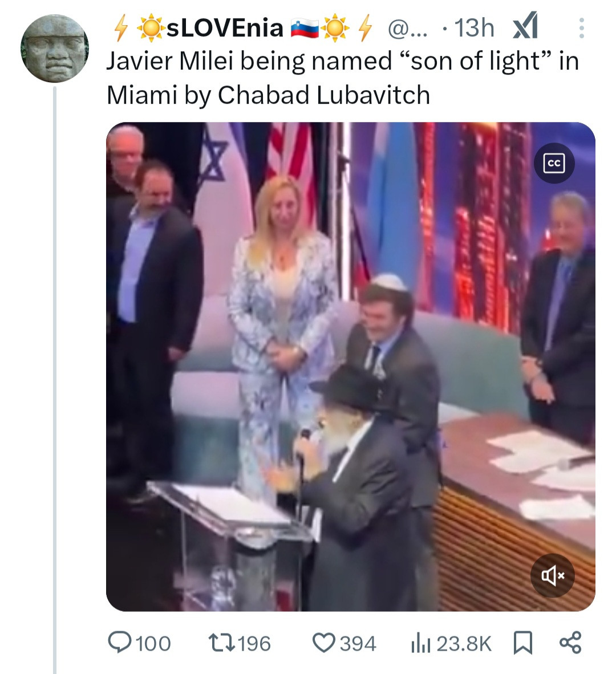The width and height of the screenshot is (616, 674).
Task: Click the share icon
Action: pyautogui.click(x=570, y=643)
